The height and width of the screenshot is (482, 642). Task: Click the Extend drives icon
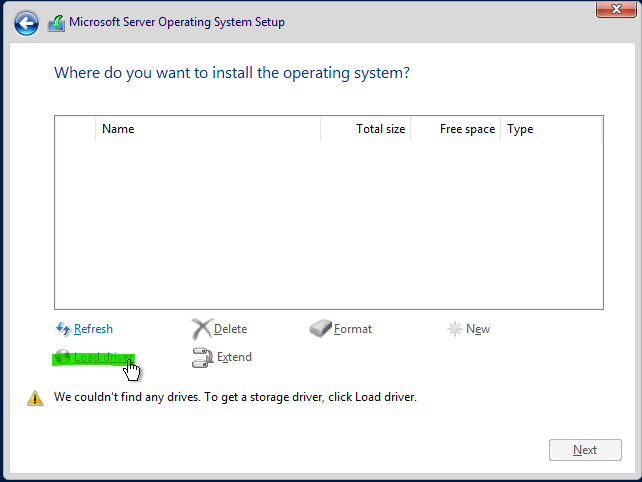coord(202,357)
